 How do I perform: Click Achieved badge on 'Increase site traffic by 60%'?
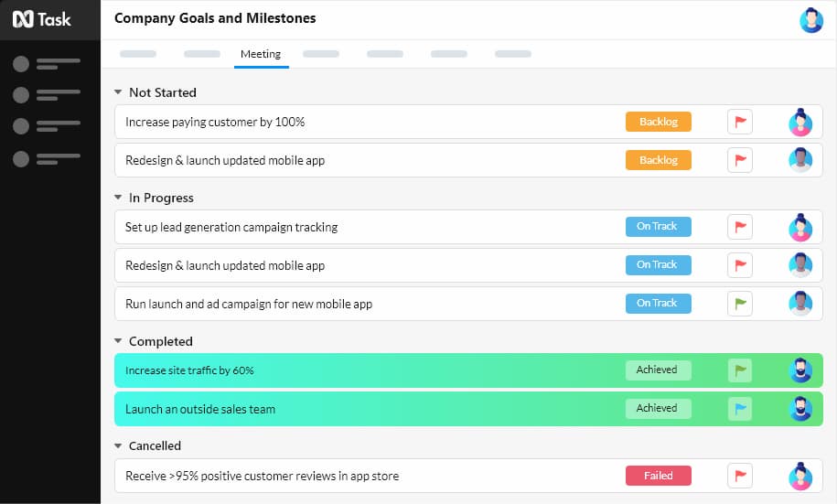coord(658,370)
